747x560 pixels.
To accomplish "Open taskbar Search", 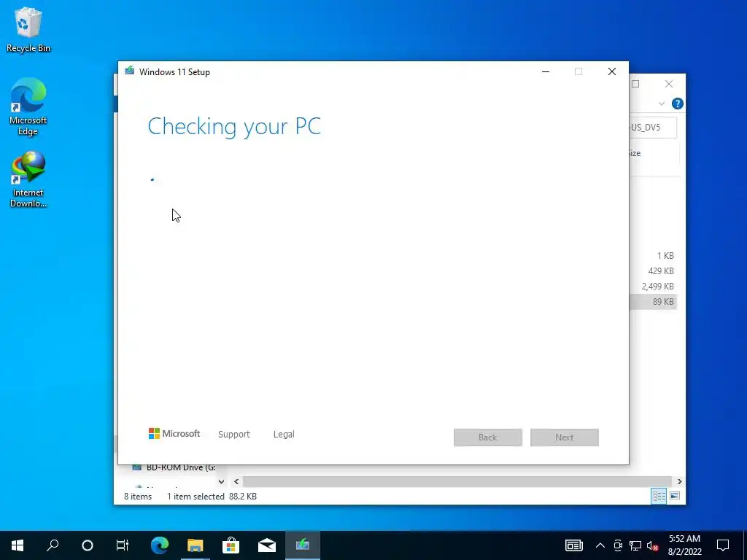I will click(53, 545).
